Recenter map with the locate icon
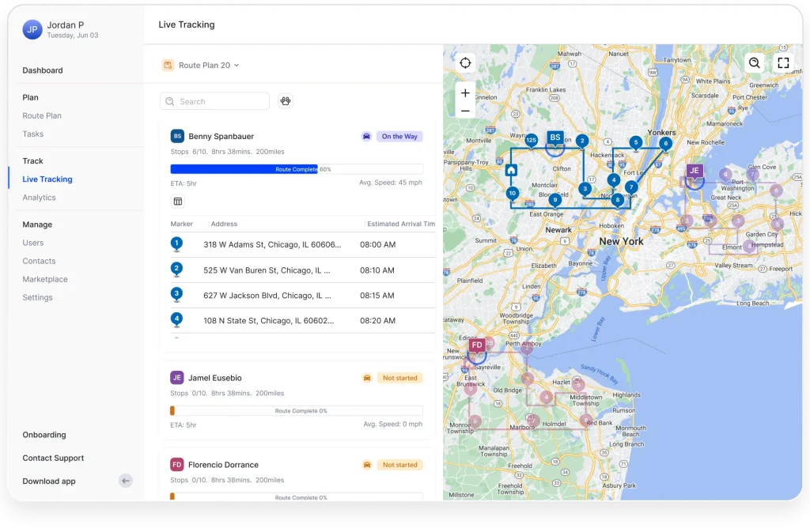The width and height of the screenshot is (810, 532). (x=465, y=63)
